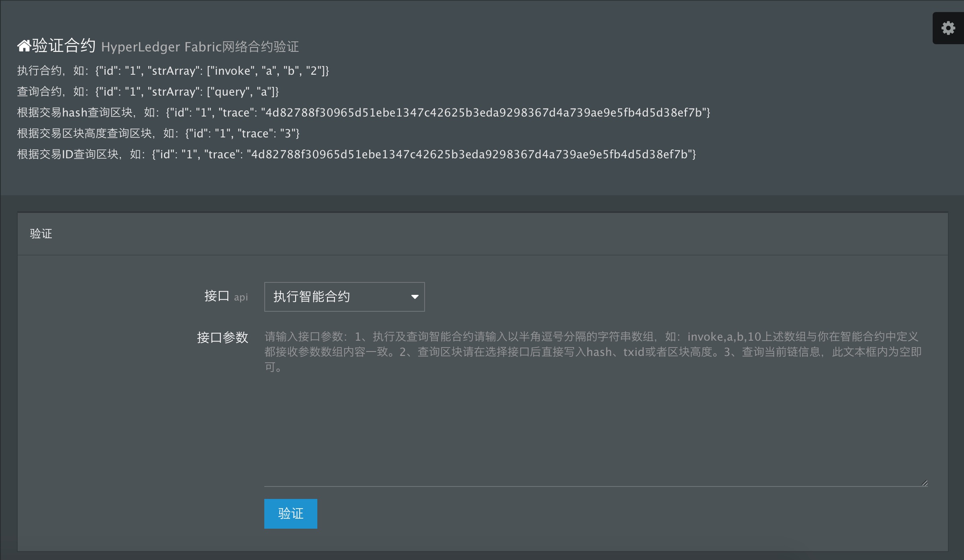Click the 接口 field label
The height and width of the screenshot is (560, 964).
coord(216,296)
